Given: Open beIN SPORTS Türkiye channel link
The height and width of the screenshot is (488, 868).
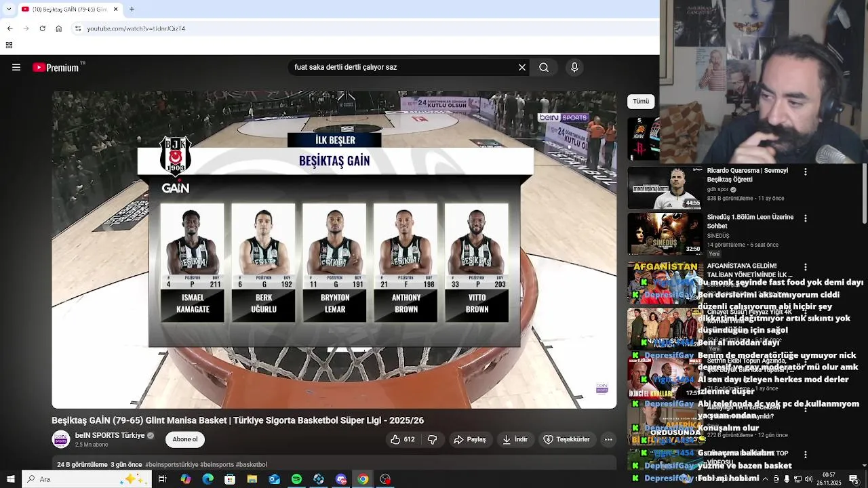Looking at the screenshot, I should pyautogui.click(x=109, y=435).
